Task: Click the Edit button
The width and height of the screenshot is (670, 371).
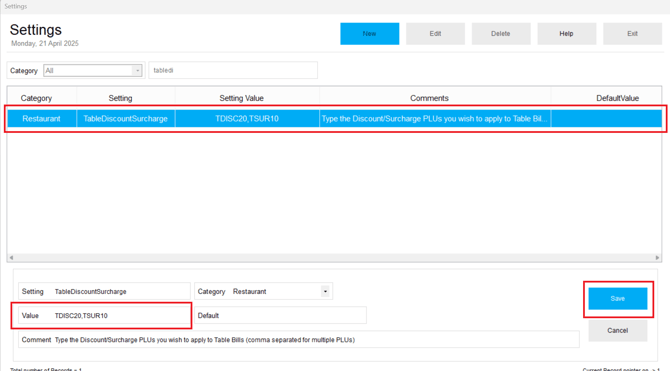Action: coord(435,34)
